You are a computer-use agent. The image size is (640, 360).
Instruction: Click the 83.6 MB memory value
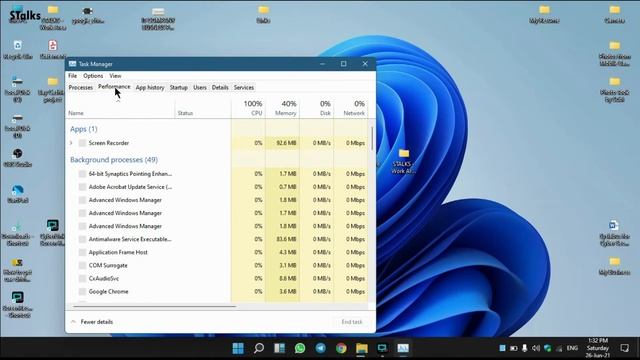click(x=286, y=239)
